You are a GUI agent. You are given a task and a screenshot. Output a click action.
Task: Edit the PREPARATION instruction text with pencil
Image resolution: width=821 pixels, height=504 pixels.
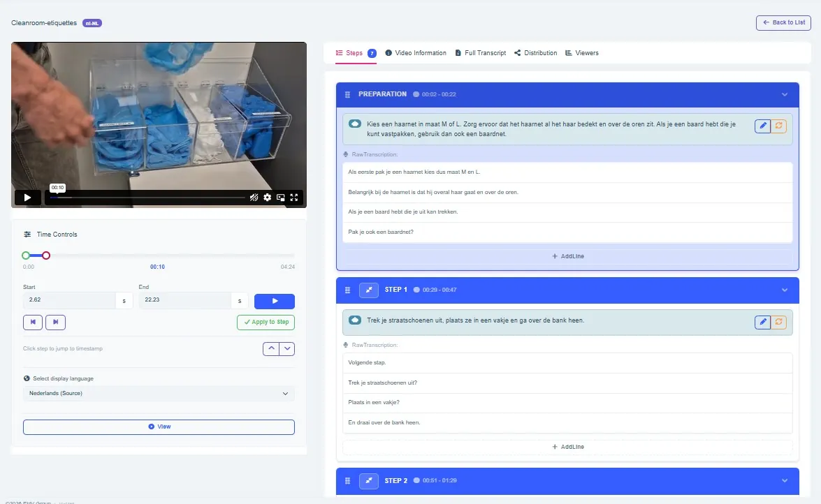(763, 126)
